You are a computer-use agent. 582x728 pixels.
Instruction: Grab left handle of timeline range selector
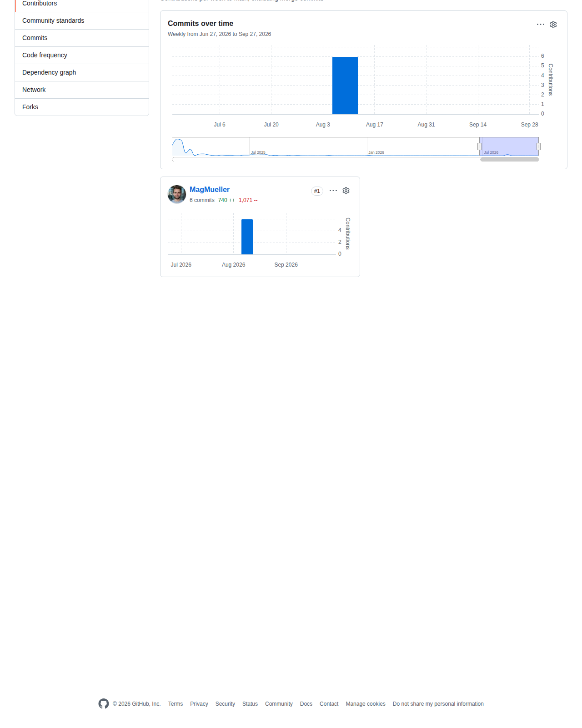[x=479, y=147]
